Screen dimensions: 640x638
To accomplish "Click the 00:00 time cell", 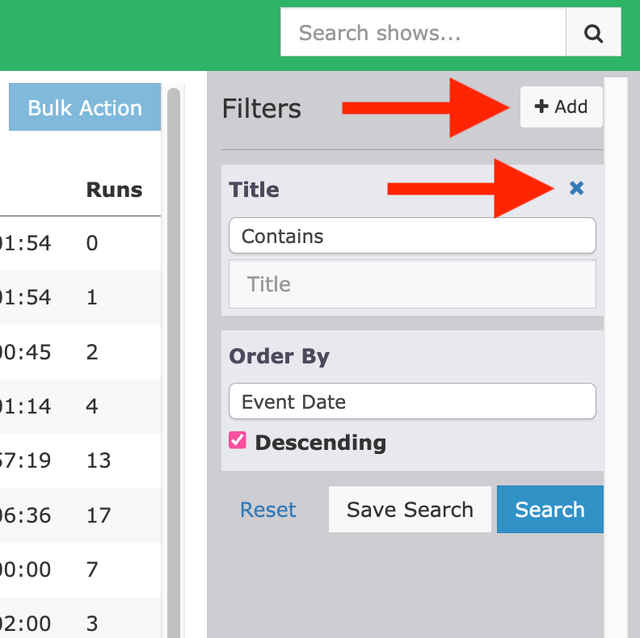I will click(25, 569).
